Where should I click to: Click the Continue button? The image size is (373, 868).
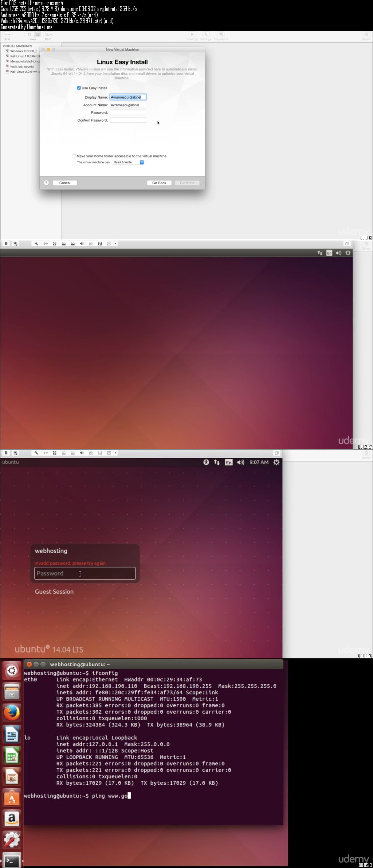click(187, 183)
